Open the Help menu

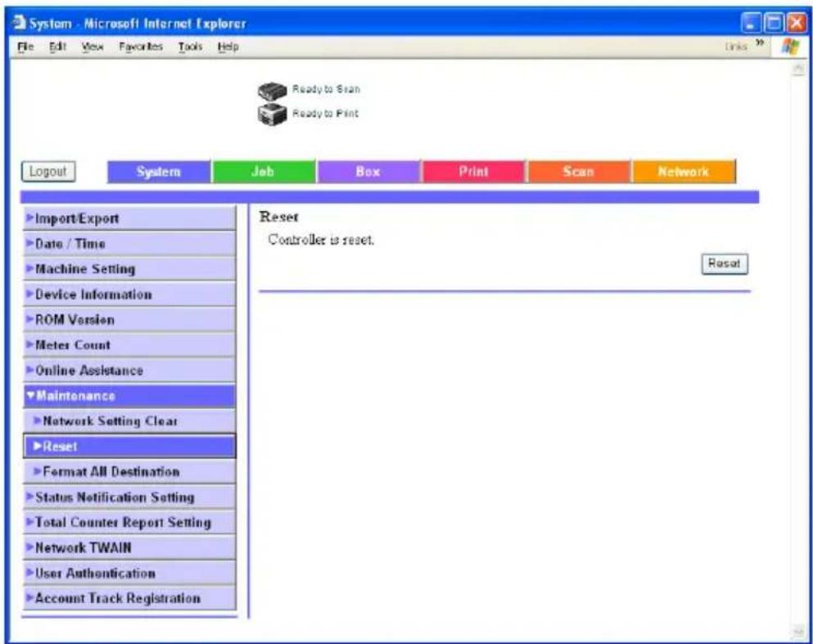click(228, 47)
